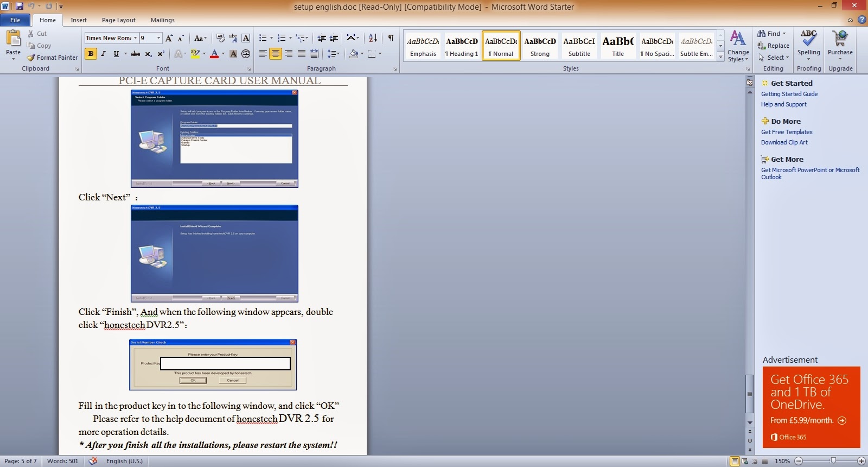Switch to the Home tab
This screenshot has width=868, height=467.
coord(48,20)
